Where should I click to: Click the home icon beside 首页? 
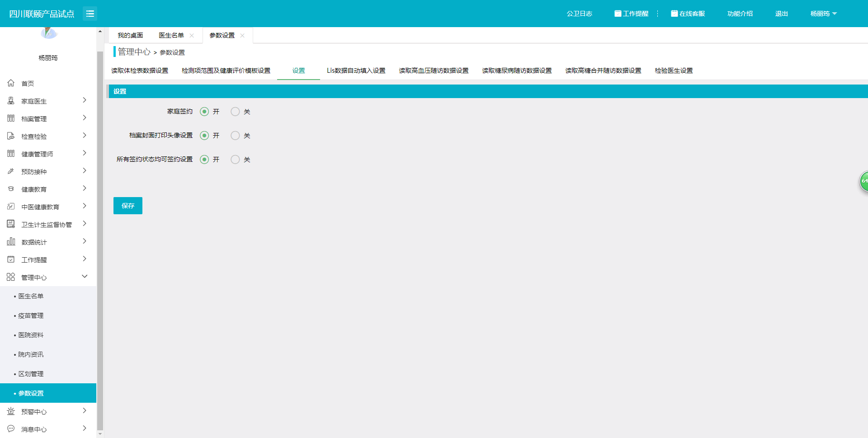coord(11,83)
